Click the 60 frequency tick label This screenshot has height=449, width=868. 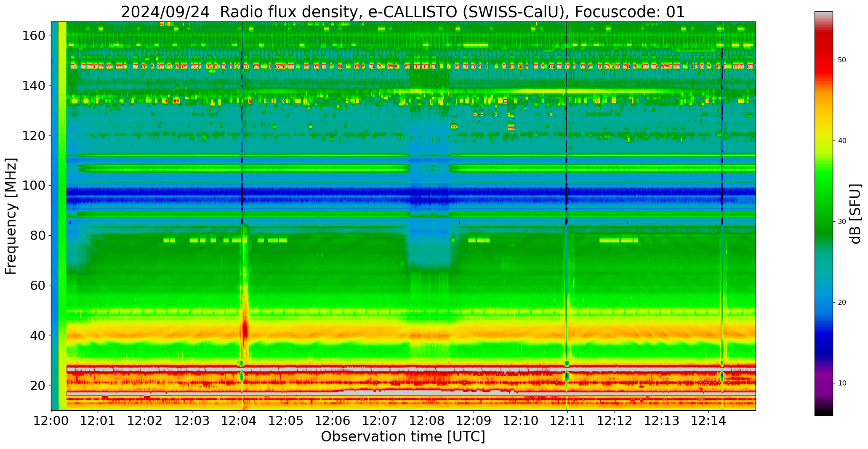pyautogui.click(x=37, y=285)
